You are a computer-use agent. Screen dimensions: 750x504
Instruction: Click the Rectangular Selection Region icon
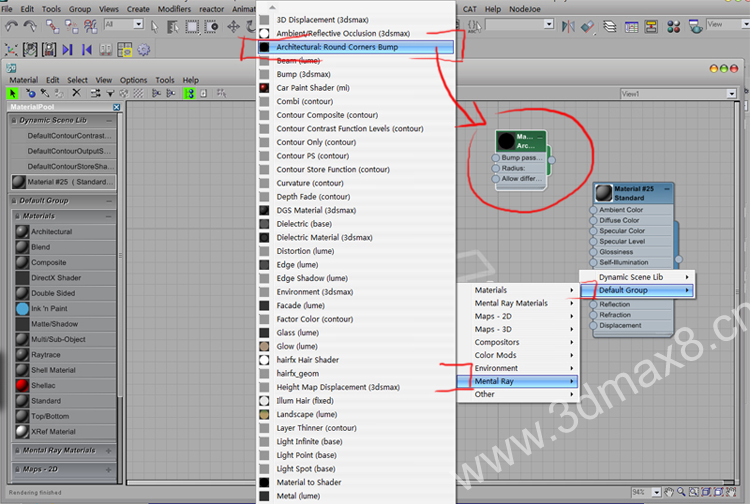coord(192,27)
